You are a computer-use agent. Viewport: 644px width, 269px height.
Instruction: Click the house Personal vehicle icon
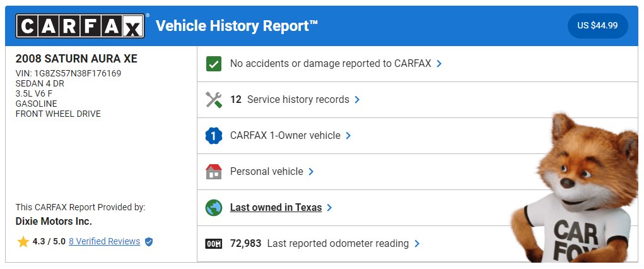(x=214, y=172)
